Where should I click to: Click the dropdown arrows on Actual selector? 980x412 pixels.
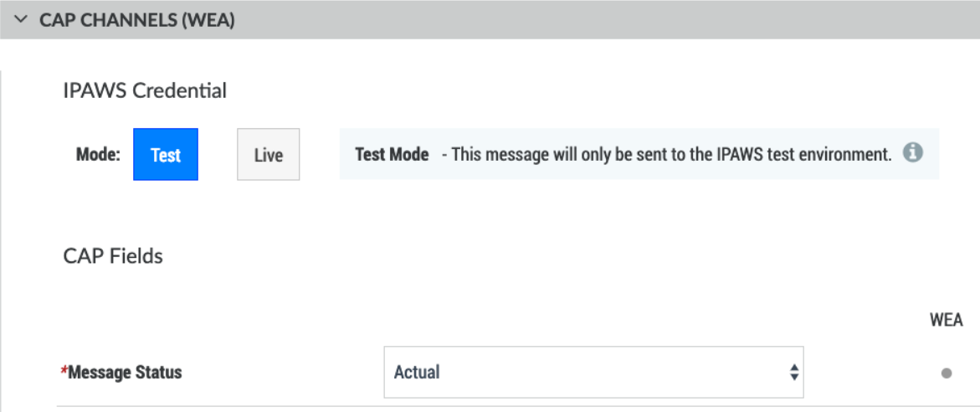(793, 372)
